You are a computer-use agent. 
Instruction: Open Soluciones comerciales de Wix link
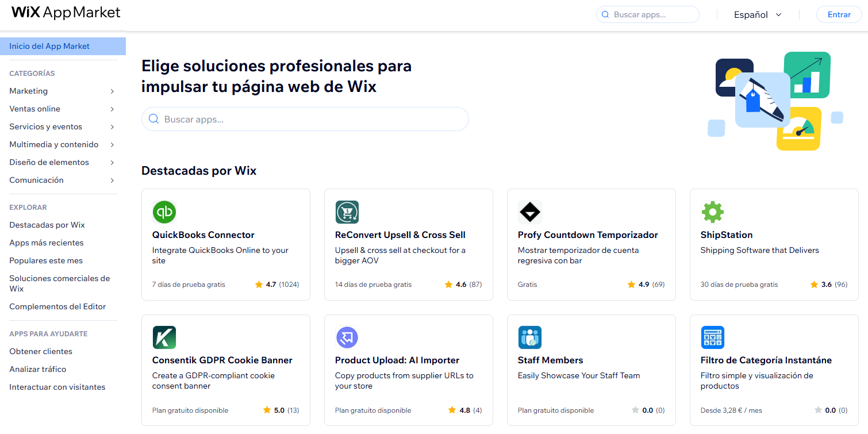click(x=60, y=283)
